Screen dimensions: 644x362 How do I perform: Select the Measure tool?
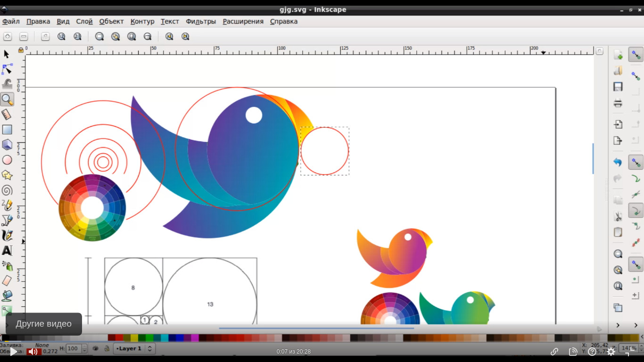coord(7,115)
